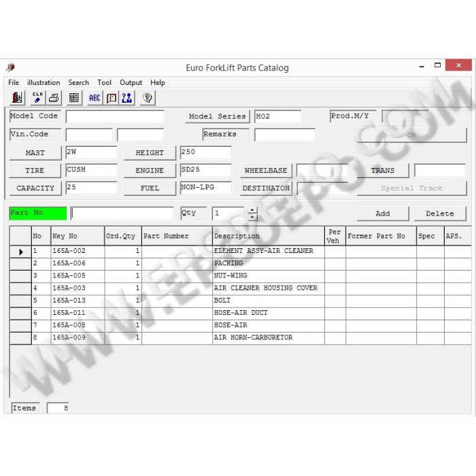The width and height of the screenshot is (476, 476).
Task: Click the ENGINE value field SD25
Action: pos(206,170)
